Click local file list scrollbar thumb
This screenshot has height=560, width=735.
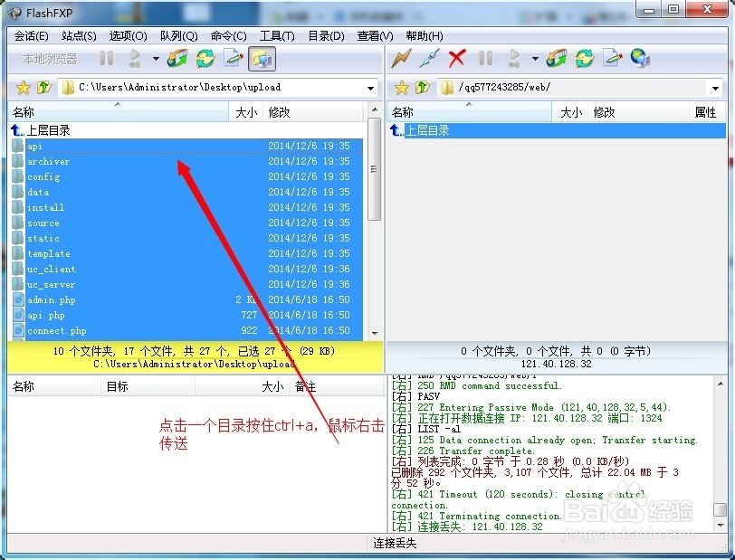[x=374, y=168]
